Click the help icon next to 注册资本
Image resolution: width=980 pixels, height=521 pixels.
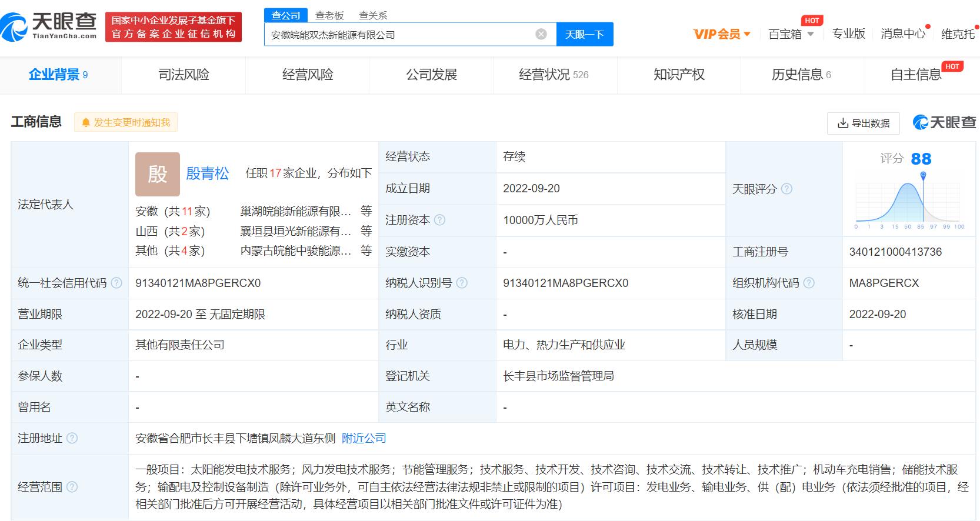(439, 220)
